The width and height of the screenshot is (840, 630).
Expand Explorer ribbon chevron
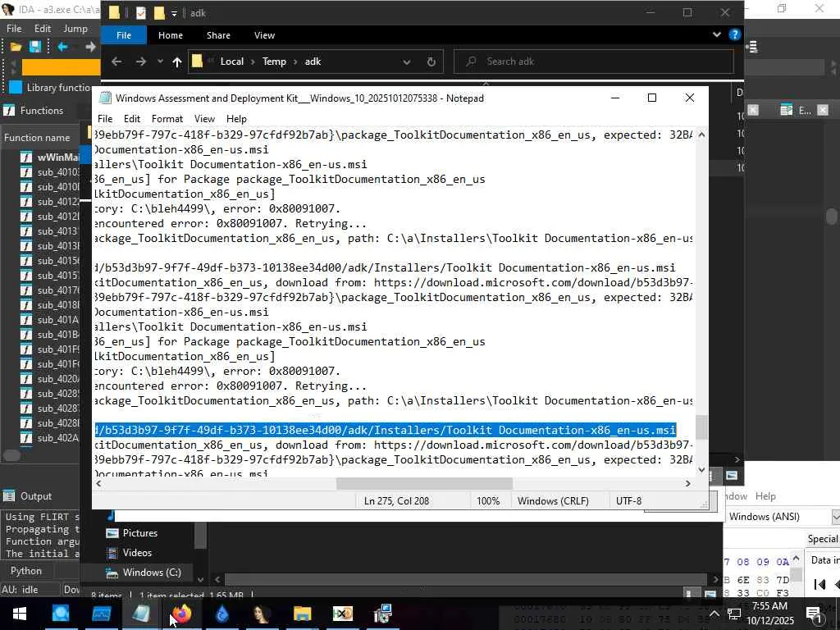tap(717, 34)
